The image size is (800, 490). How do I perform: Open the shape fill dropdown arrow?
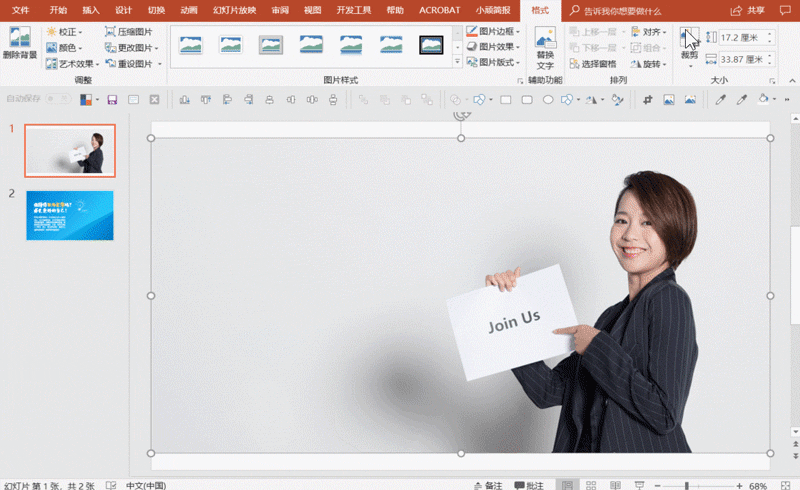[x=774, y=100]
